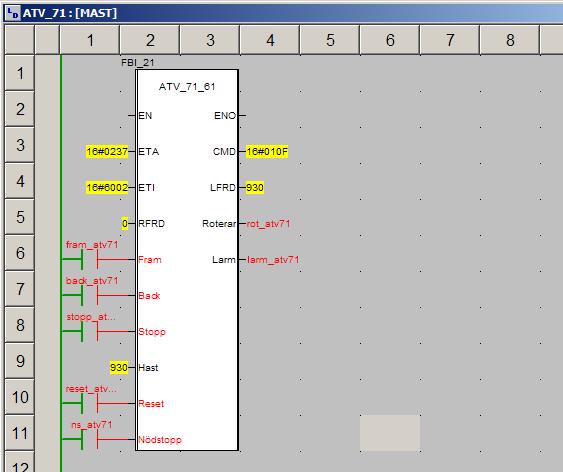Click the RFRD input pin label
The height and width of the screenshot is (472, 563).
[152, 224]
